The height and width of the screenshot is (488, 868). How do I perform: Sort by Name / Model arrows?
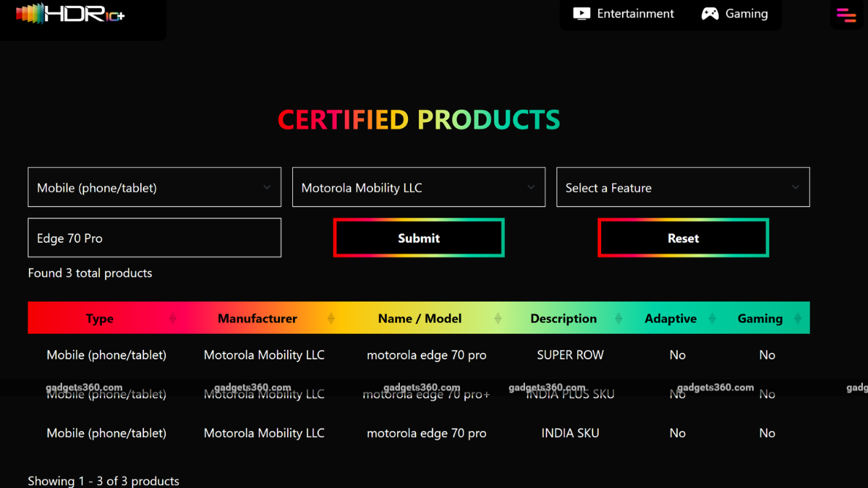tap(498, 319)
